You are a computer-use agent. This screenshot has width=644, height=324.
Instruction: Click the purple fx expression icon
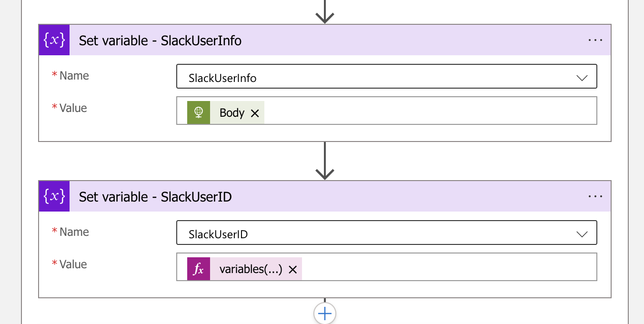pos(199,269)
